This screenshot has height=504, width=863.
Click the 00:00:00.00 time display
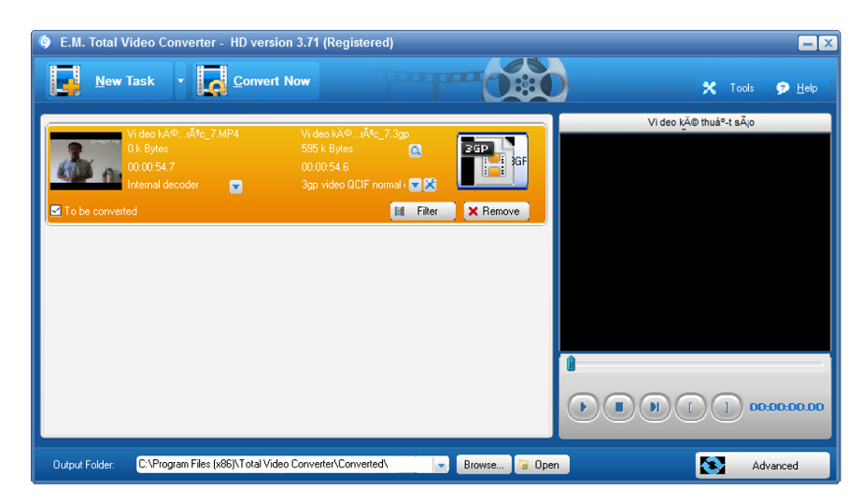786,407
